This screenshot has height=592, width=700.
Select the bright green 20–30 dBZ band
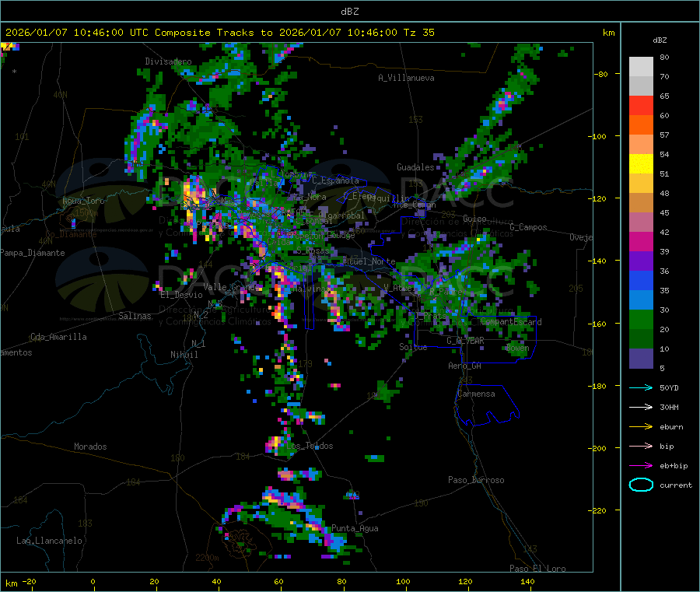click(641, 319)
